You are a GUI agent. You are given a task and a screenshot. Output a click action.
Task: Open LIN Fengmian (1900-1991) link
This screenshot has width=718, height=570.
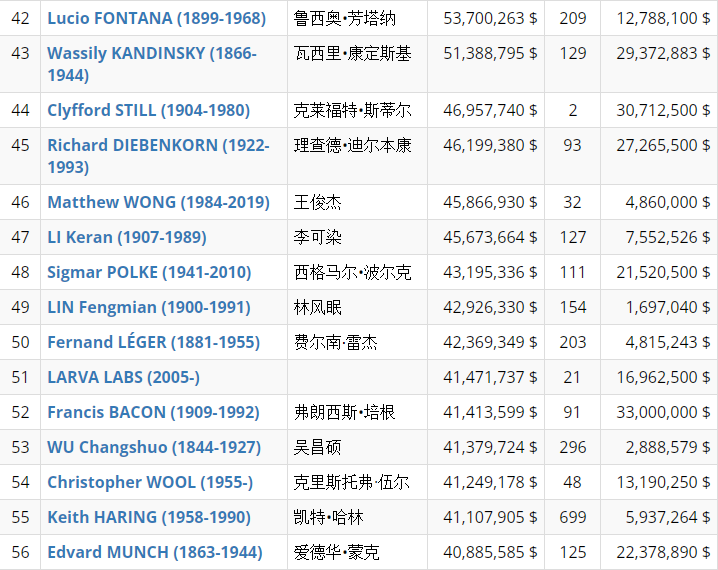pyautogui.click(x=149, y=307)
